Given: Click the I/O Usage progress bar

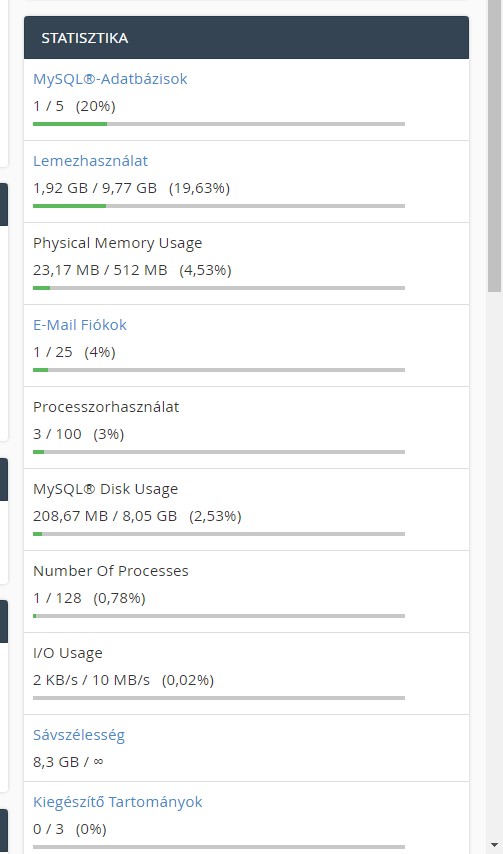Looking at the screenshot, I should tap(219, 698).
